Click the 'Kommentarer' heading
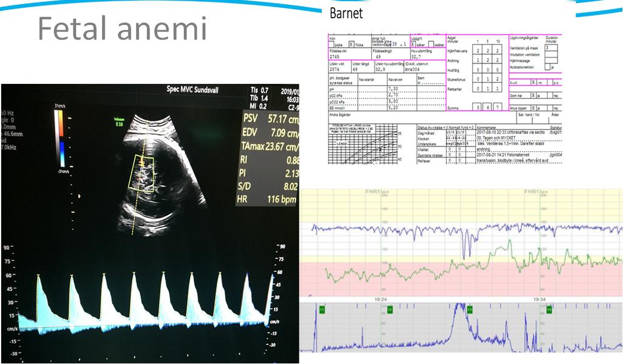 pos(486,128)
